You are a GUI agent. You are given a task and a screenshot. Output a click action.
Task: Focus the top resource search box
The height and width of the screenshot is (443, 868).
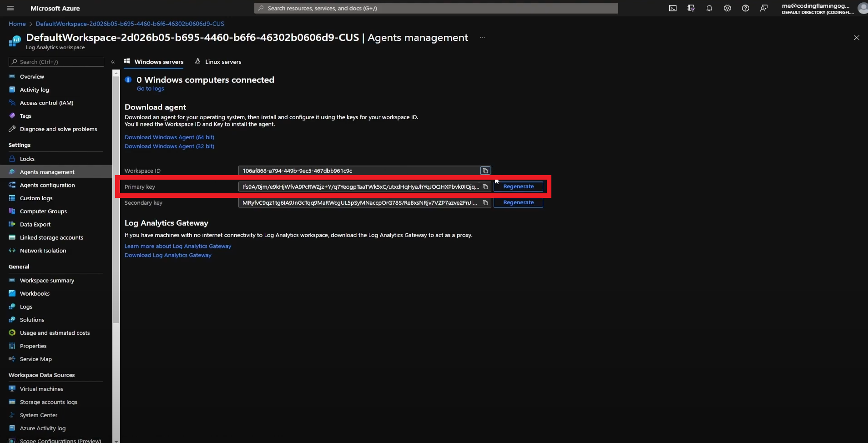436,8
